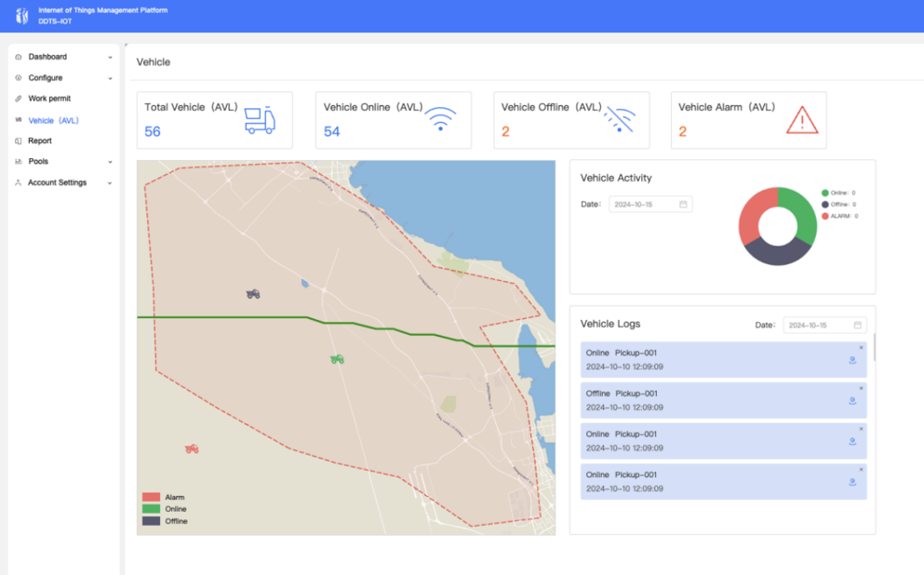Select the green online vehicle marker on map

coord(337,358)
